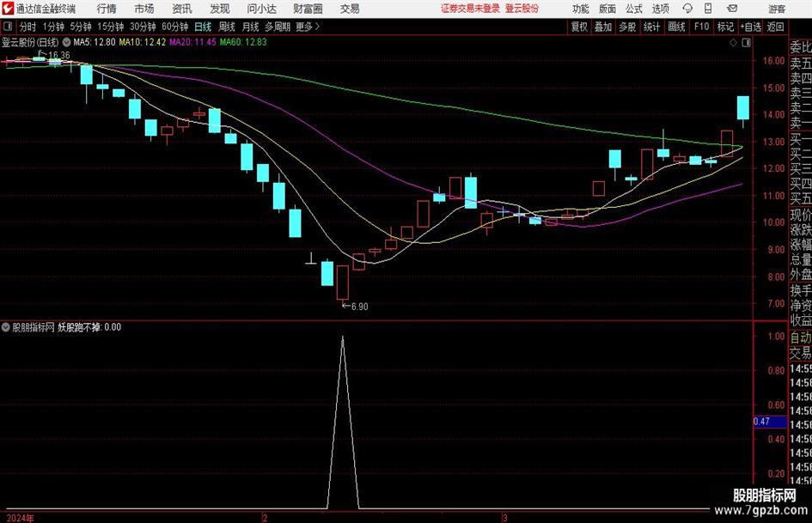Click the 证券交易未登录 login link
Screen dimensions: 812x523
click(x=470, y=9)
